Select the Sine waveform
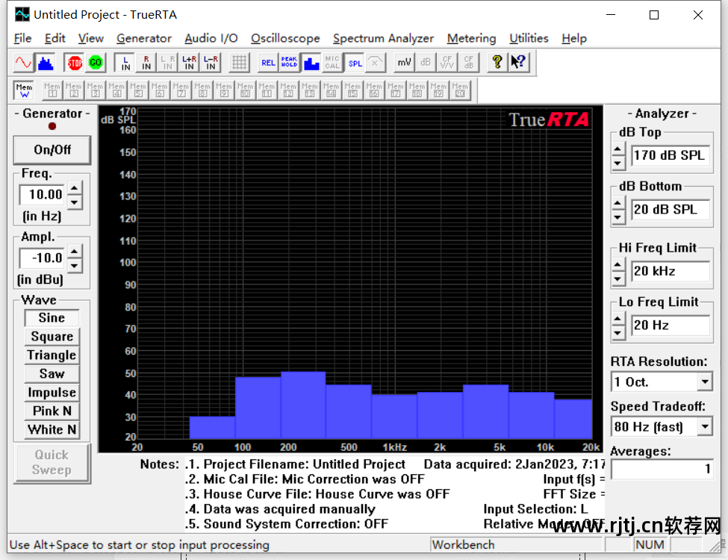The image size is (728, 560). pos(52,317)
